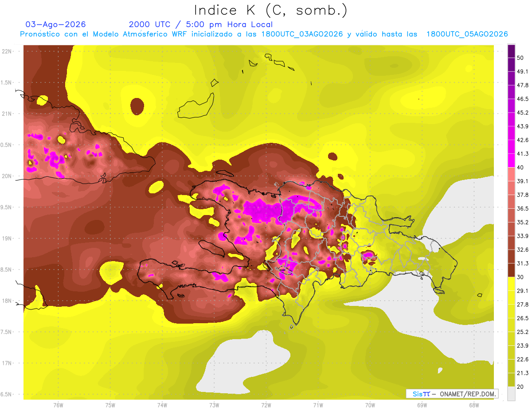532x411 pixels.
Task: Click the latitude axis label "9.5N"
Action: (6, 207)
